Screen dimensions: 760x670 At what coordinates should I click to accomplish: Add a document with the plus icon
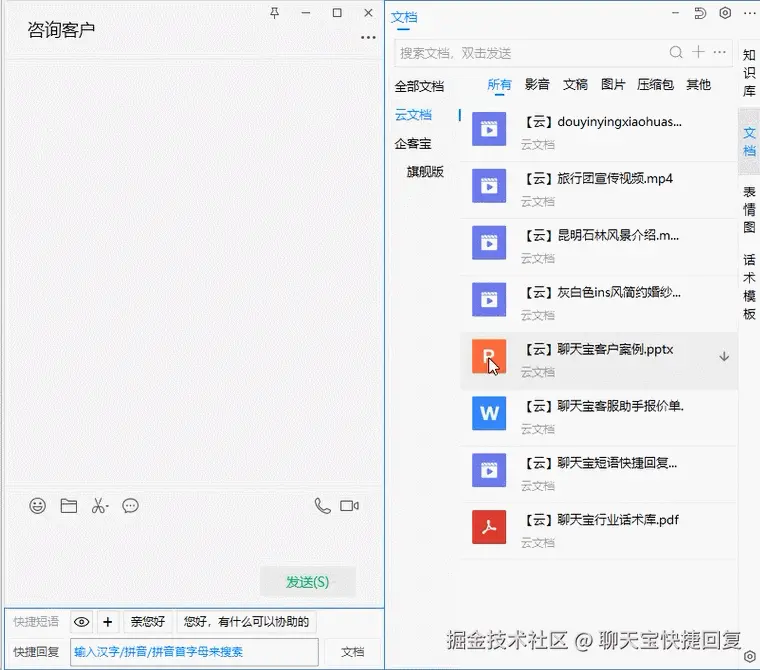click(698, 51)
